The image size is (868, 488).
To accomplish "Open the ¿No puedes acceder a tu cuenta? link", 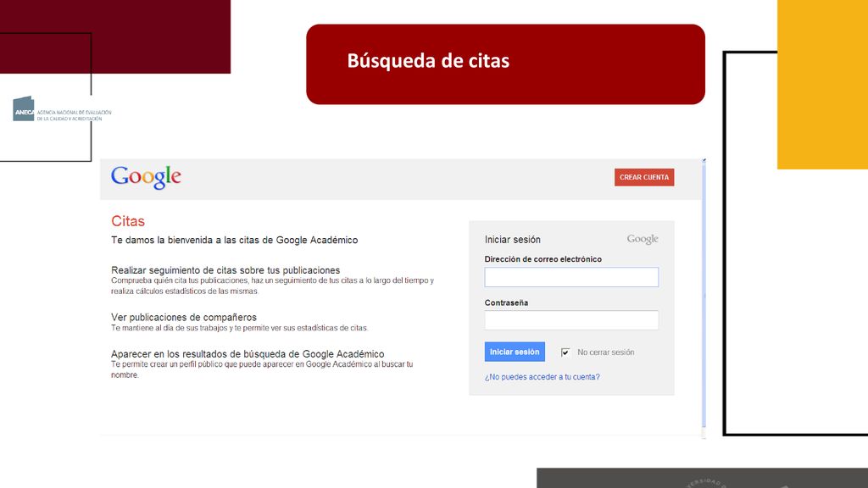I will (542, 377).
